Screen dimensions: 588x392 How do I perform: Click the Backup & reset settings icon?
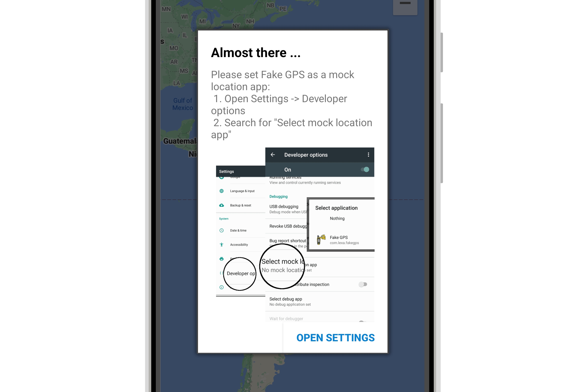(x=221, y=204)
